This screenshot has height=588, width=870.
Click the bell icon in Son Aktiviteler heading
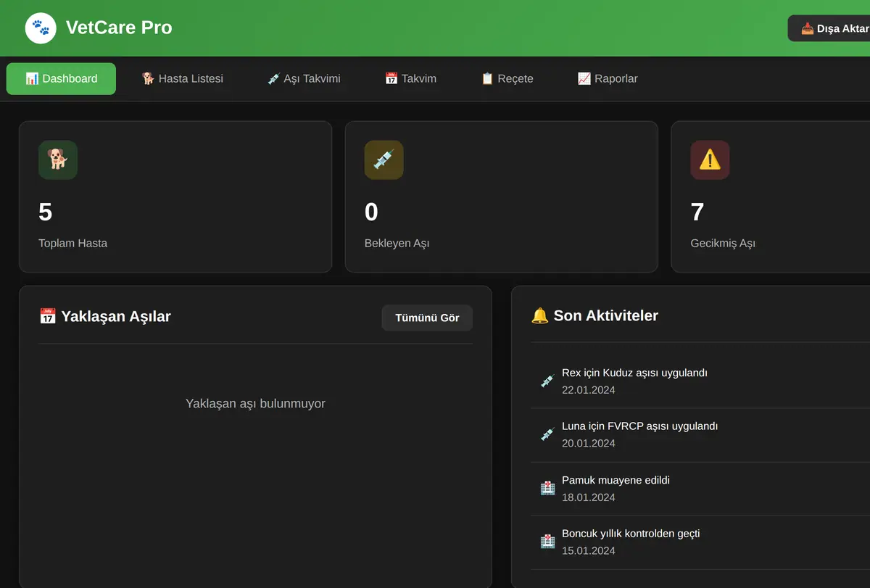[x=539, y=315]
